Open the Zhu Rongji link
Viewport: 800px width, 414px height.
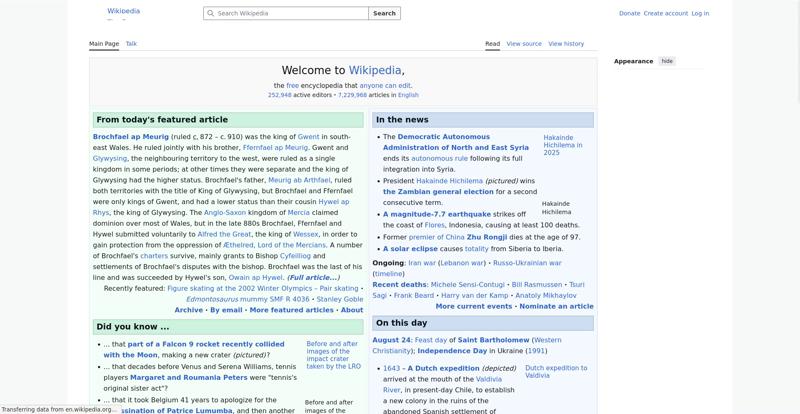[487, 237]
